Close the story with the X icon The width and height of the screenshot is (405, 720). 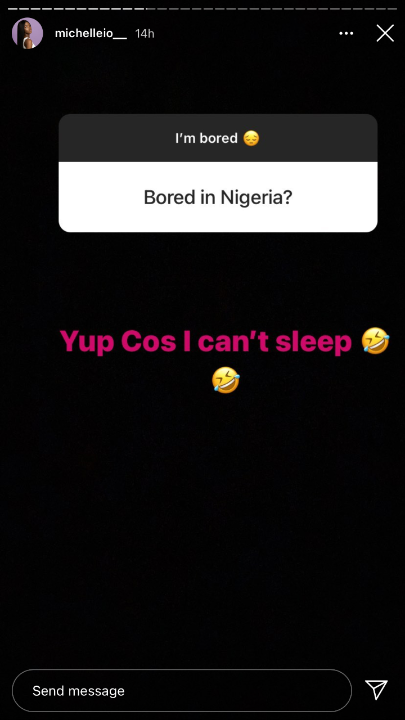coord(385,33)
